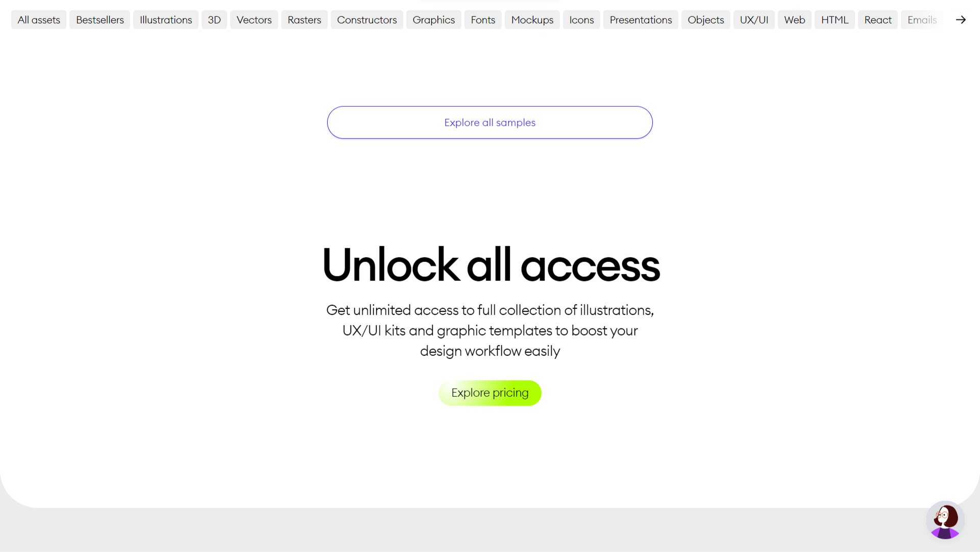The image size is (980, 552).
Task: Open the chat assistant avatar
Action: [x=945, y=520]
